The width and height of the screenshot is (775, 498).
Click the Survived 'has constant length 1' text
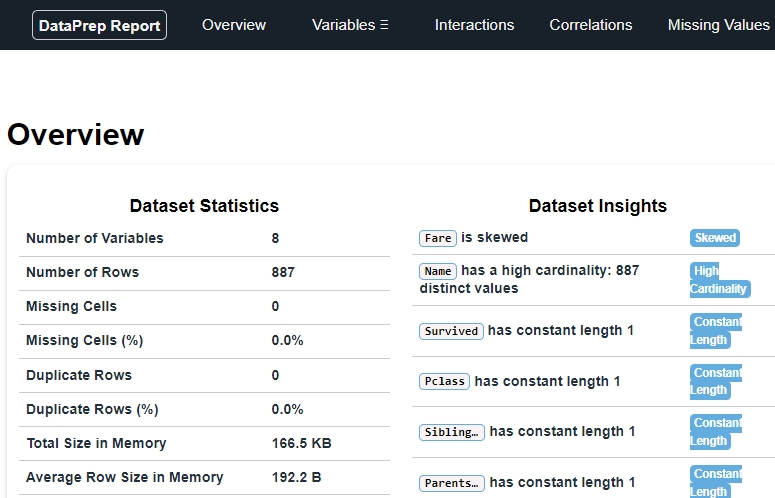pyautogui.click(x=560, y=331)
